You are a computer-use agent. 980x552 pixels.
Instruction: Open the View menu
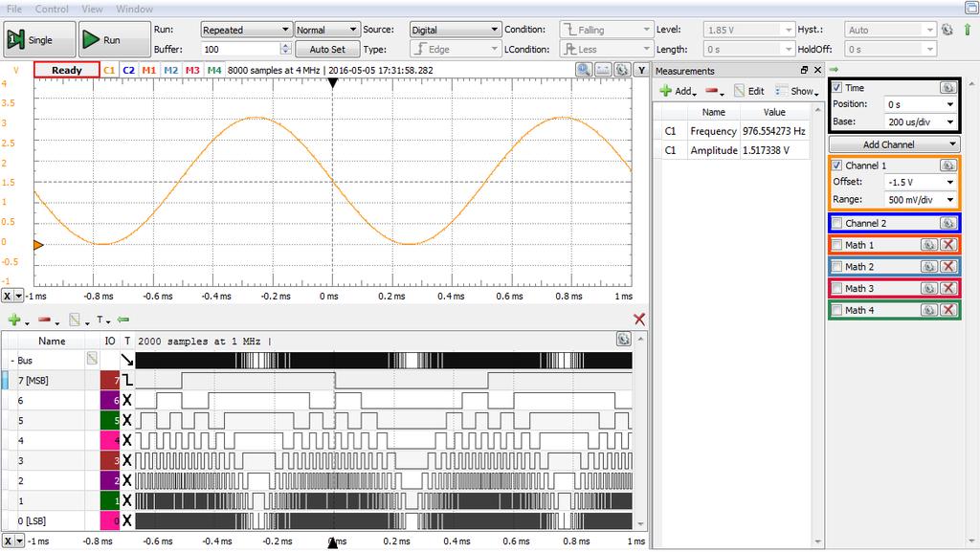pyautogui.click(x=92, y=9)
